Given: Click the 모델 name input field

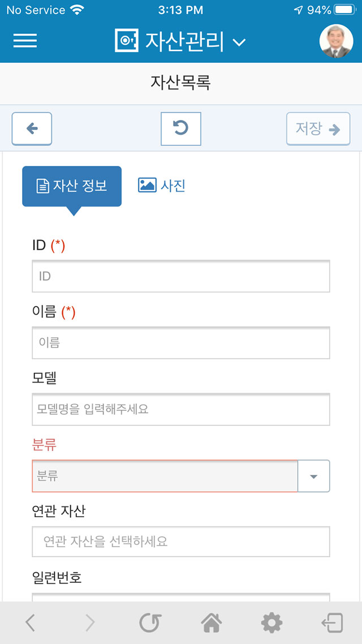Looking at the screenshot, I should tap(181, 409).
